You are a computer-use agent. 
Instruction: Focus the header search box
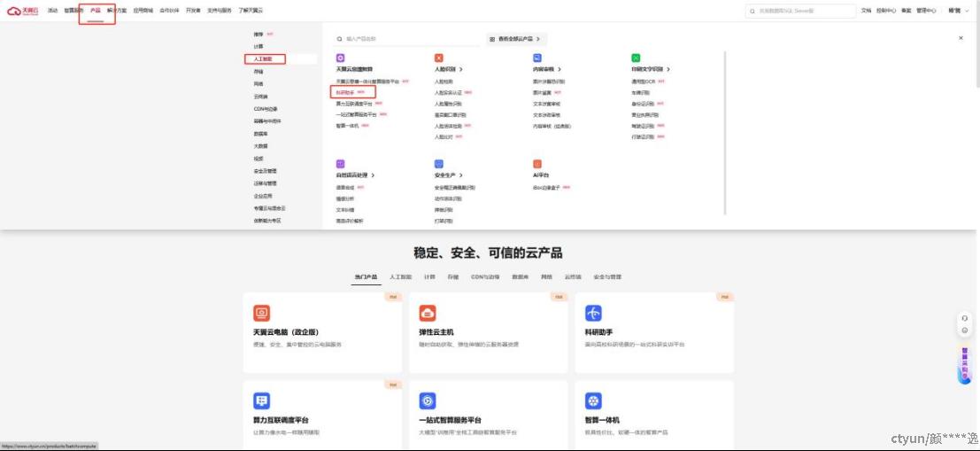click(800, 11)
